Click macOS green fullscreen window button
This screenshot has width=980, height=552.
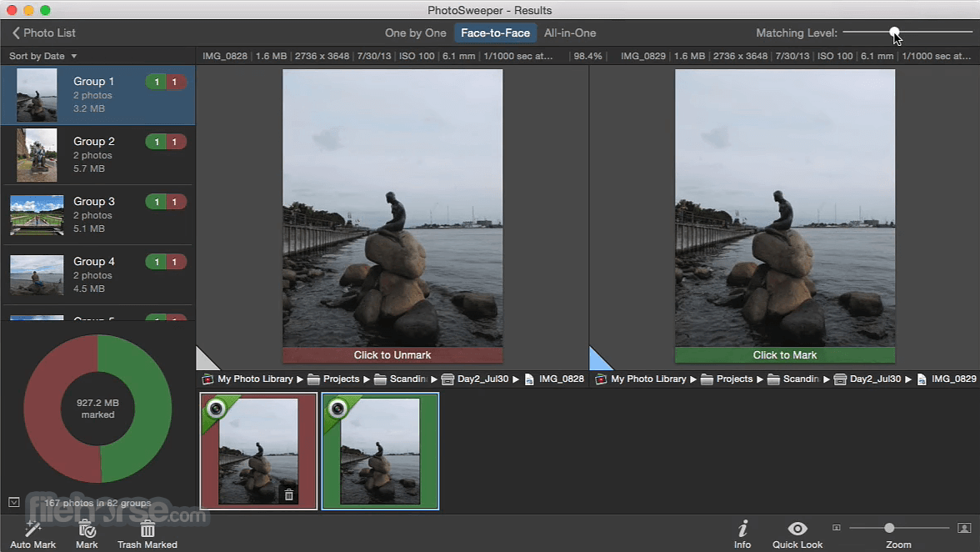45,10
